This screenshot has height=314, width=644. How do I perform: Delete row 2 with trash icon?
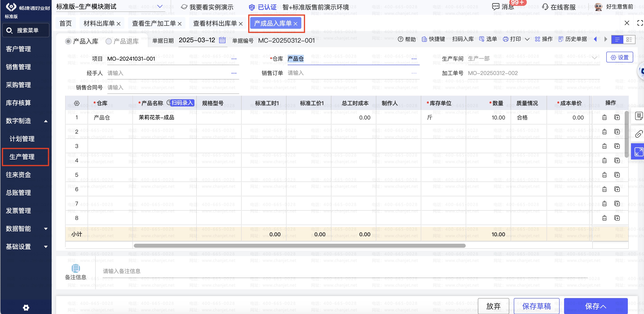tap(604, 132)
